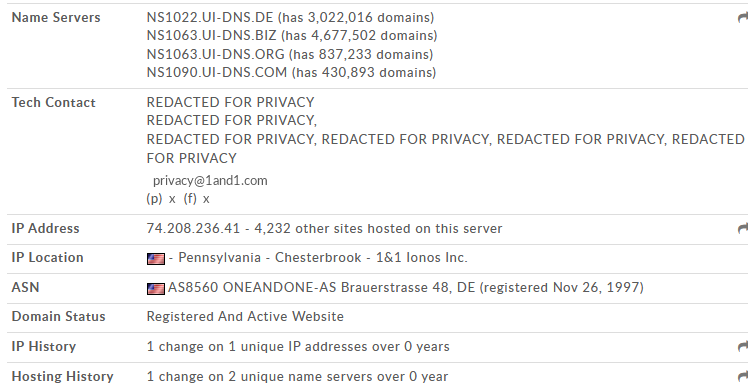Click the Hosting History change summary text
Viewport: 748px width, 392px height.
[297, 377]
